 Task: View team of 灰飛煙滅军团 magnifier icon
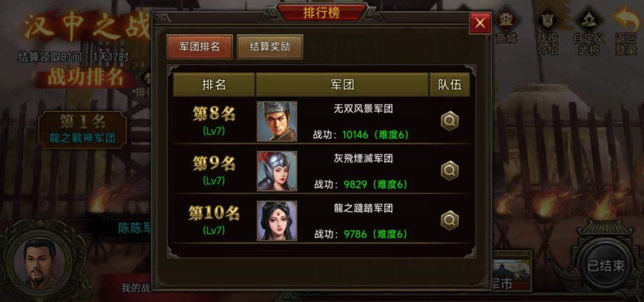tap(450, 171)
